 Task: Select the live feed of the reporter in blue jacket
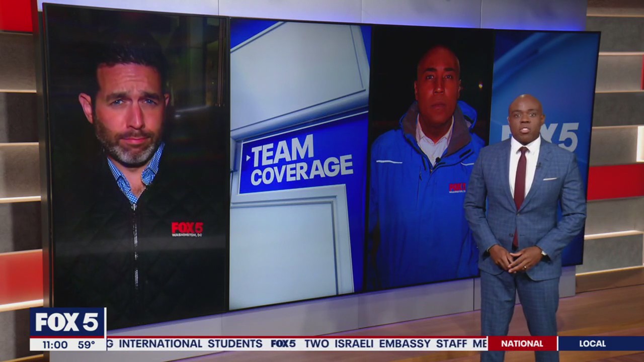click(x=430, y=158)
